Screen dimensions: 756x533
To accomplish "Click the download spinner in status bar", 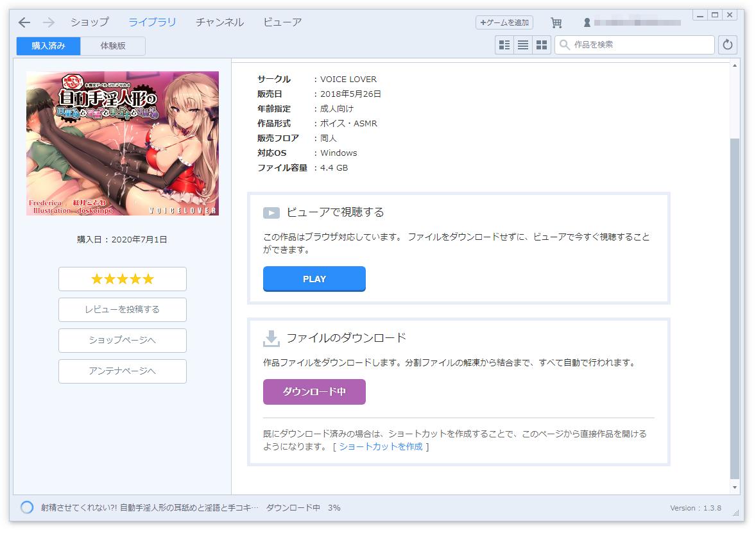I will pos(27,507).
